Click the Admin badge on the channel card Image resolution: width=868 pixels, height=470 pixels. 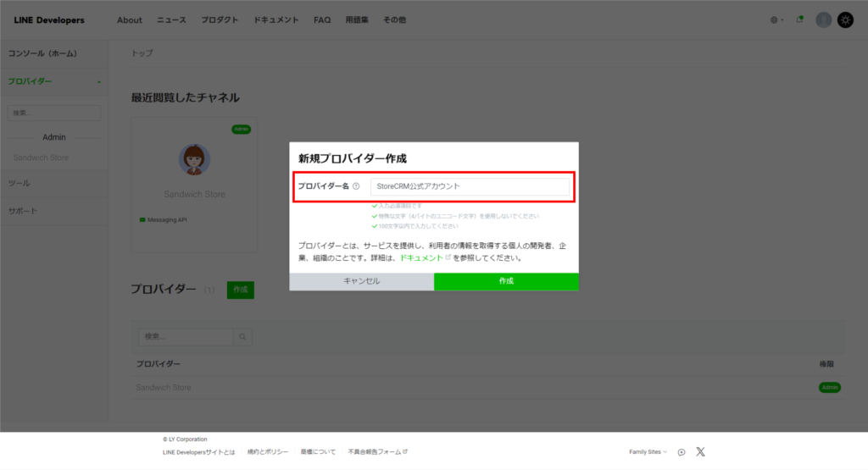[241, 129]
